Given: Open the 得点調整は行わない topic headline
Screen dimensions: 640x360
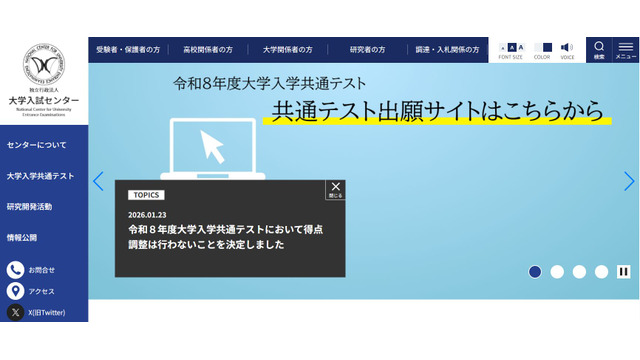Looking at the screenshot, I should click(x=226, y=237).
